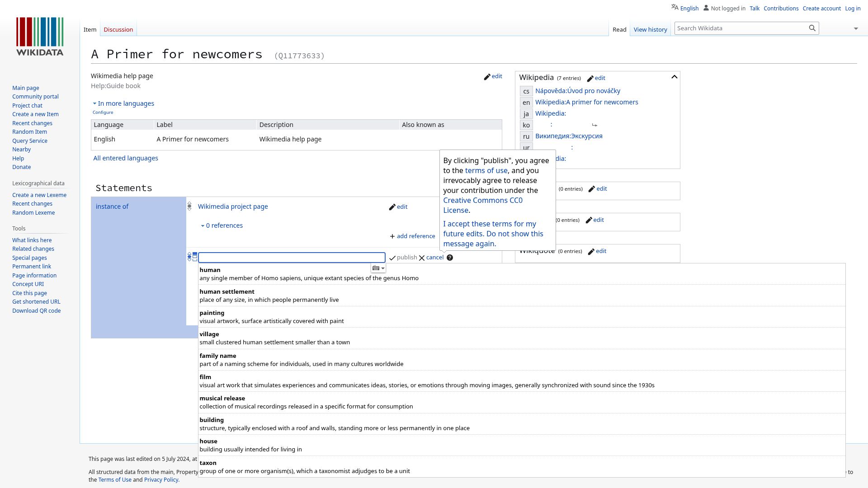Image resolution: width=868 pixels, height=488 pixels.
Task: Switch to the Discussion tab
Action: pos(118,29)
